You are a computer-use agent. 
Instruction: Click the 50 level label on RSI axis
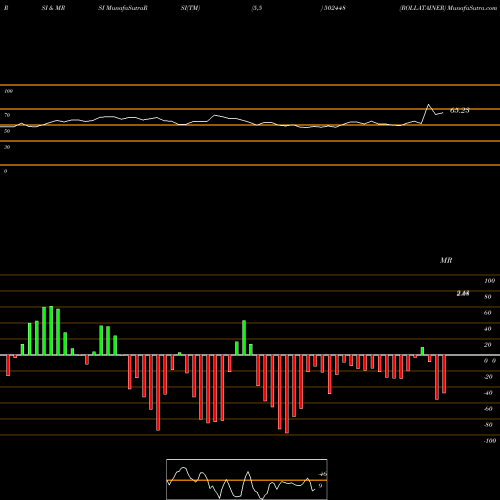coord(7,131)
